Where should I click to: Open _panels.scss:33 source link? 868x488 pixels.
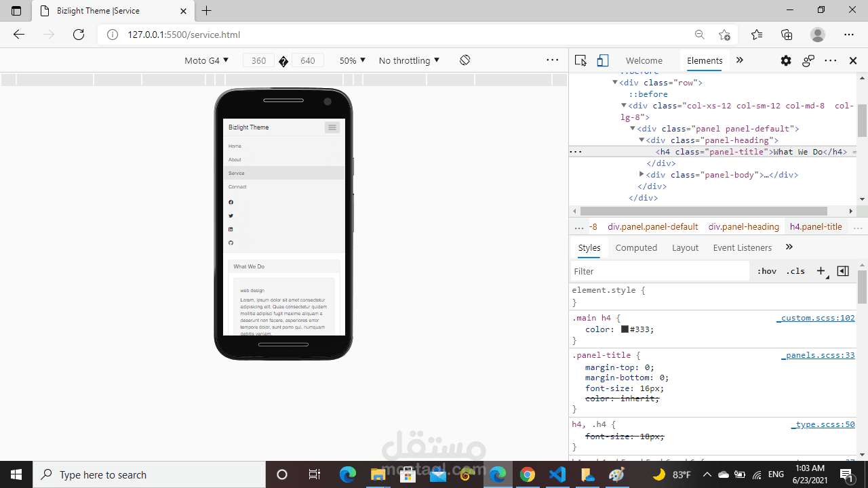818,355
